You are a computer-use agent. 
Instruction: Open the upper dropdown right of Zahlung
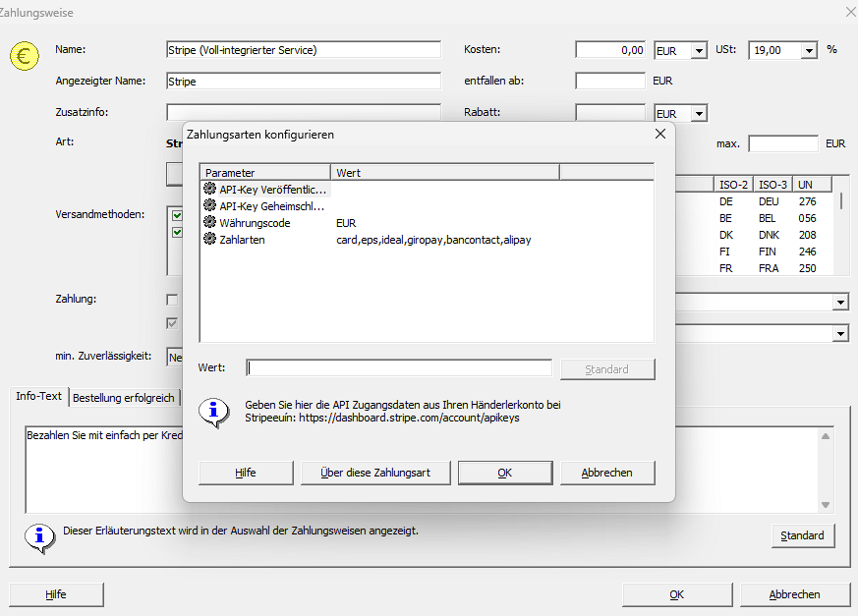[x=840, y=302]
